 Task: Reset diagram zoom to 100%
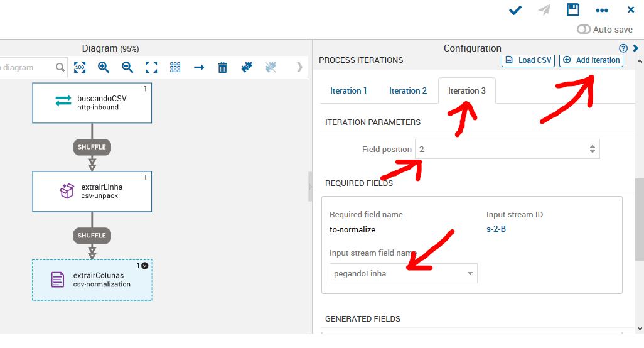tap(80, 67)
